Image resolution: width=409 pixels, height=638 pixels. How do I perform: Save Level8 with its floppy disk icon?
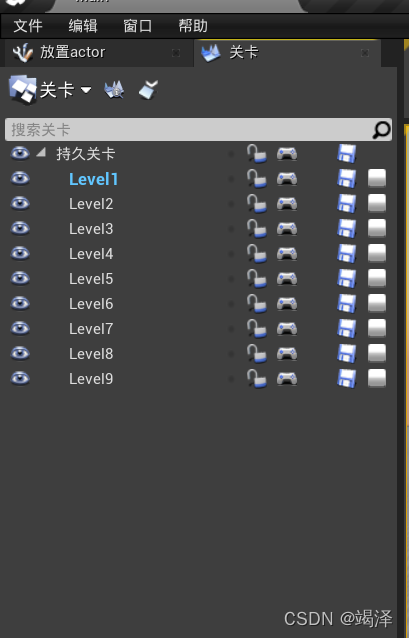347,354
